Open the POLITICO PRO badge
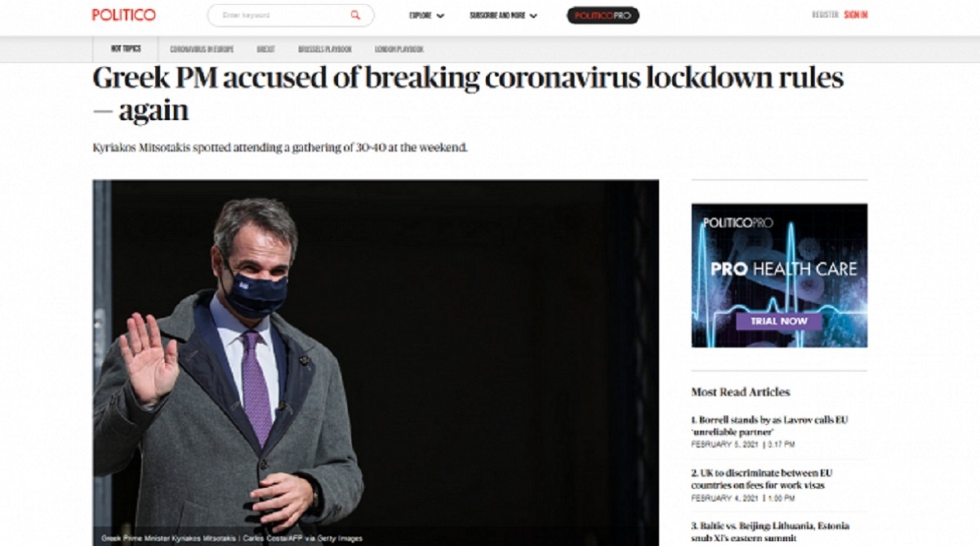 click(x=603, y=16)
